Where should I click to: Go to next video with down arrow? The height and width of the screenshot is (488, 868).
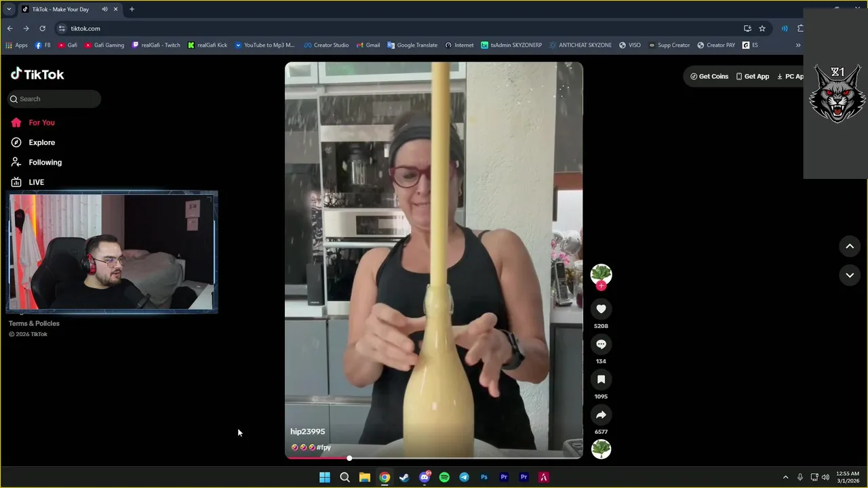click(x=850, y=275)
